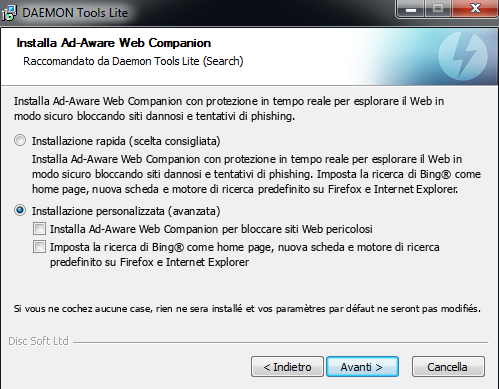Click the DAEMON Tools Lite title bar icon
The width and height of the screenshot is (499, 389).
pos(9,13)
